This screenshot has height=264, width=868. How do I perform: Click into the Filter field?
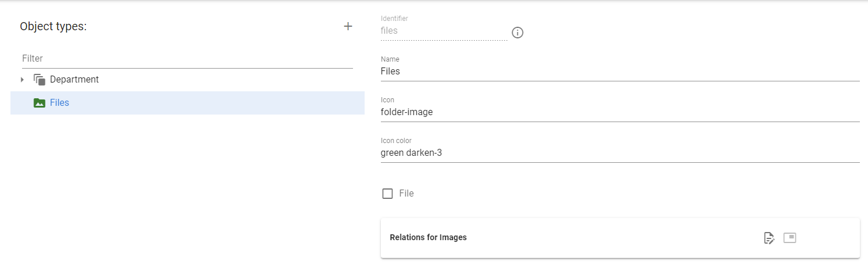tap(188, 59)
